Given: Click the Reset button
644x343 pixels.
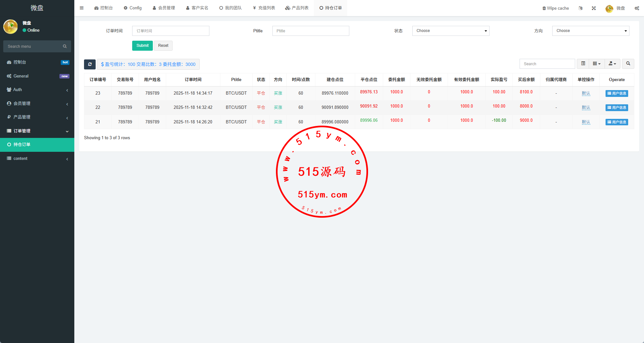Looking at the screenshot, I should click(163, 46).
